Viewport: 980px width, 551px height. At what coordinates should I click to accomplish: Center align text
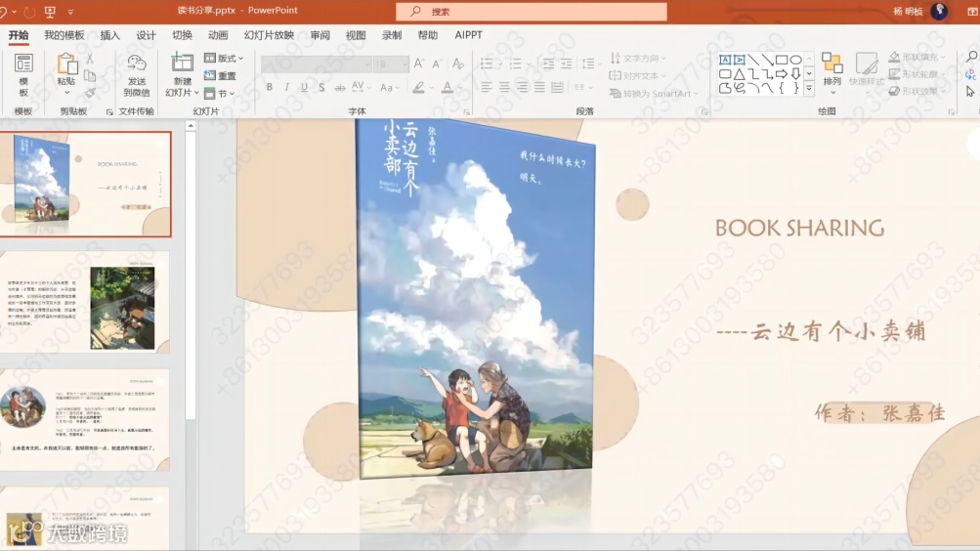point(504,88)
